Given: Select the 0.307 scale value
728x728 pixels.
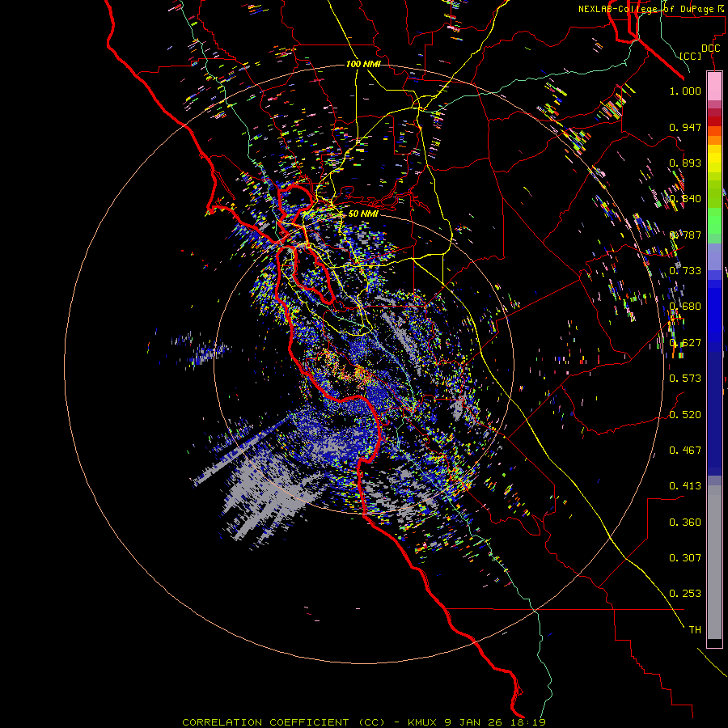Looking at the screenshot, I should pos(685,558).
